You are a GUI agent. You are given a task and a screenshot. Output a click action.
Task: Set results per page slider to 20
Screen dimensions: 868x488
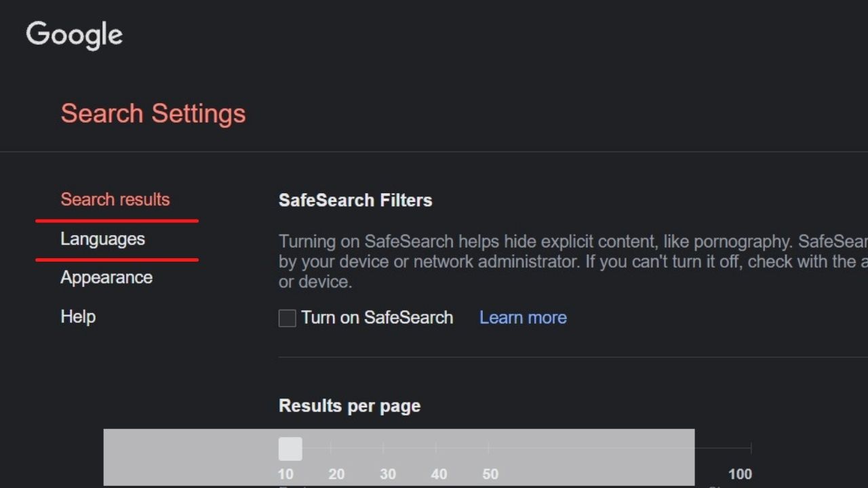click(331, 448)
